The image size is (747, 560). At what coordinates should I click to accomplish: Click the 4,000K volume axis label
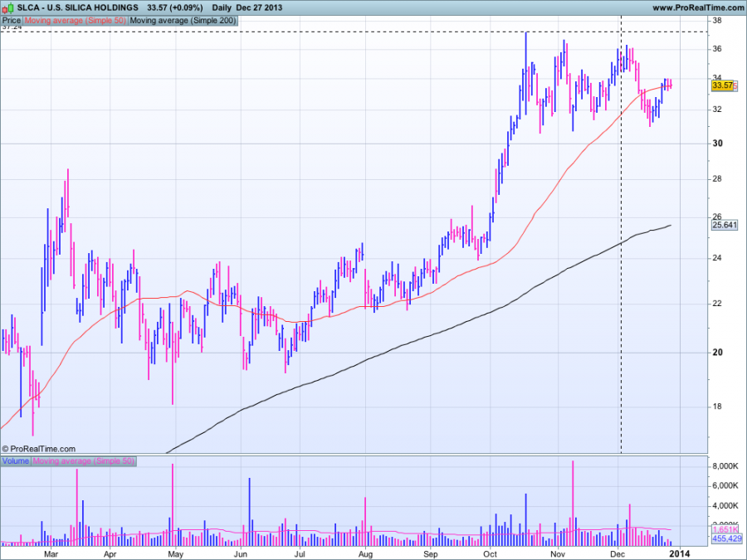[x=725, y=506]
